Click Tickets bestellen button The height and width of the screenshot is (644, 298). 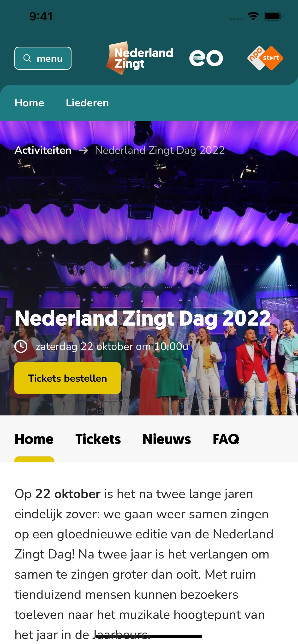tap(68, 378)
